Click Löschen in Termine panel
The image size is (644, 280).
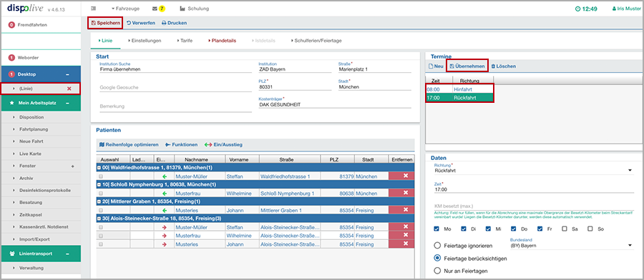504,66
